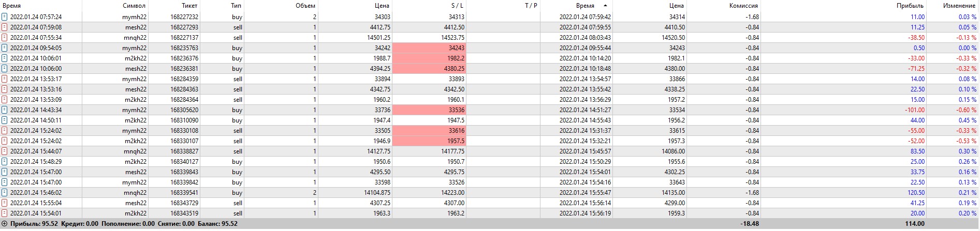Image resolution: width=980 pixels, height=231 pixels.
Task: Click the buy icon for ticket 168235763
Action: 5,48
